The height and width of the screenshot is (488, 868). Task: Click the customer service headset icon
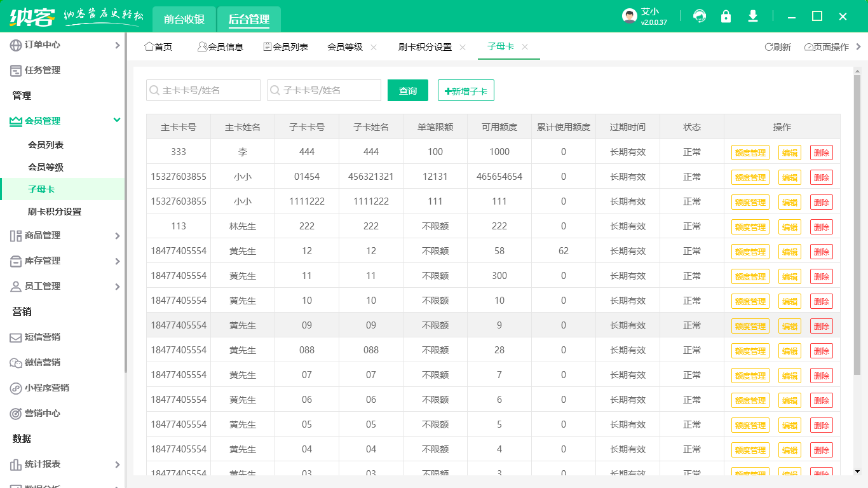tap(700, 17)
